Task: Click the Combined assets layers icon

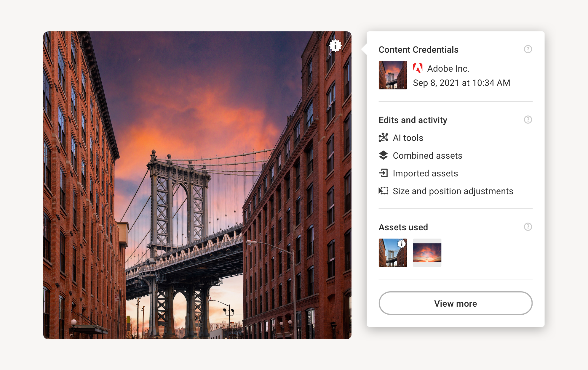Action: pos(383,155)
